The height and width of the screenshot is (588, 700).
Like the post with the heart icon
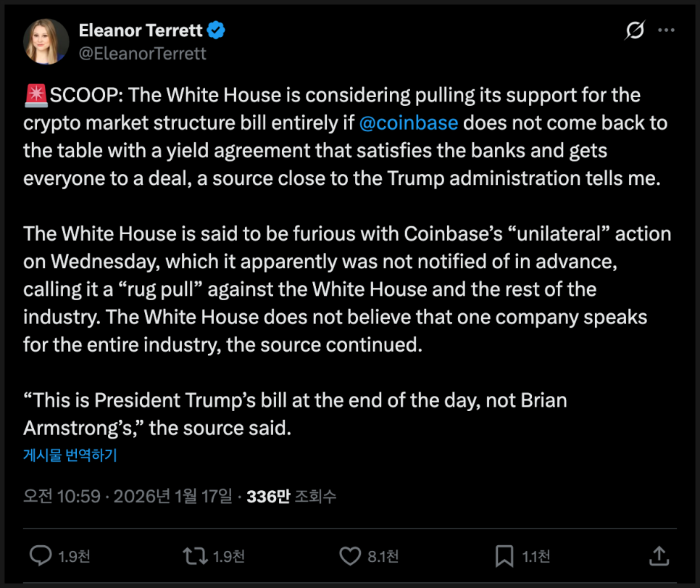point(350,556)
